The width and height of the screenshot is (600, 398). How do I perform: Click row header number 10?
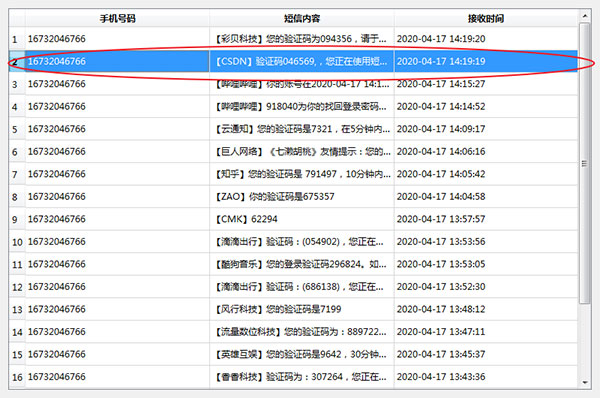(17, 242)
